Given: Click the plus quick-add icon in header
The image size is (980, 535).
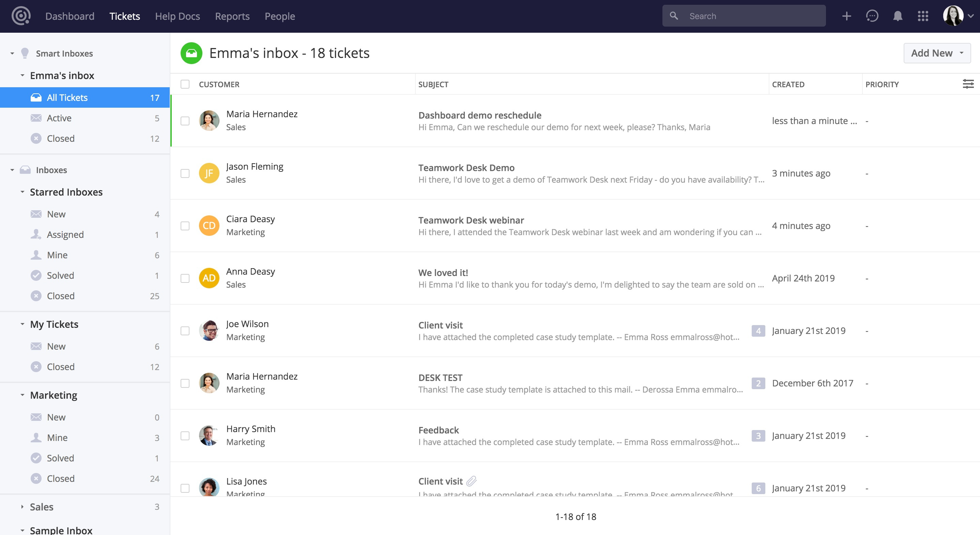Looking at the screenshot, I should tap(846, 16).
